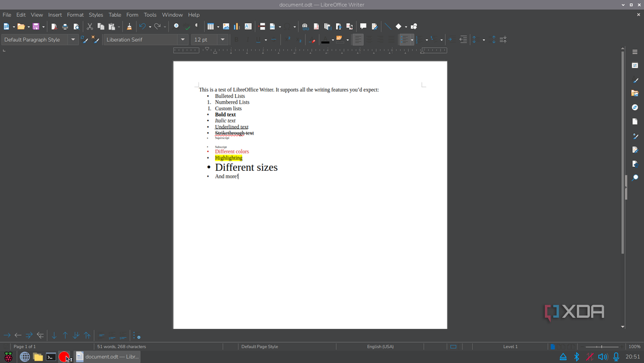644x363 pixels.
Task: Click the Redo arrow icon
Action: (x=157, y=26)
